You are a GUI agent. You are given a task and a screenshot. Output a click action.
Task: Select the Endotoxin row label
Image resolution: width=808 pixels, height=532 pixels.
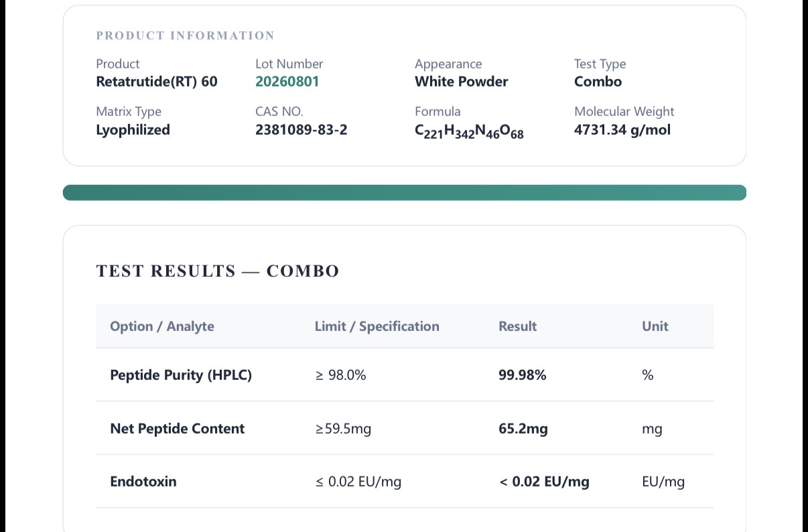pyautogui.click(x=143, y=481)
